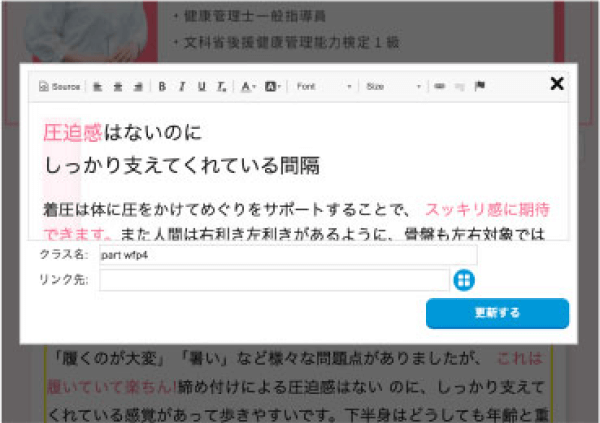
Task: Click the pink text スッキリ感に期待
Action: point(488,210)
